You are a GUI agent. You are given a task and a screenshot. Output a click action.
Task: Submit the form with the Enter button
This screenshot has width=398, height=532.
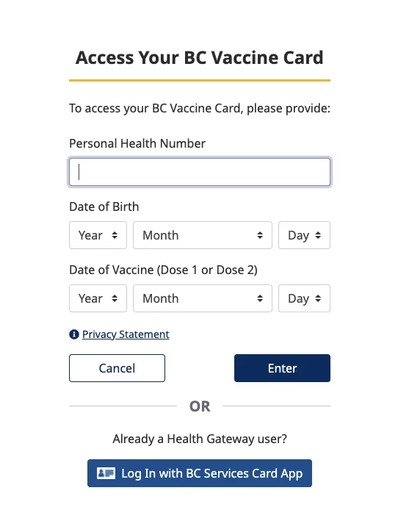click(283, 368)
